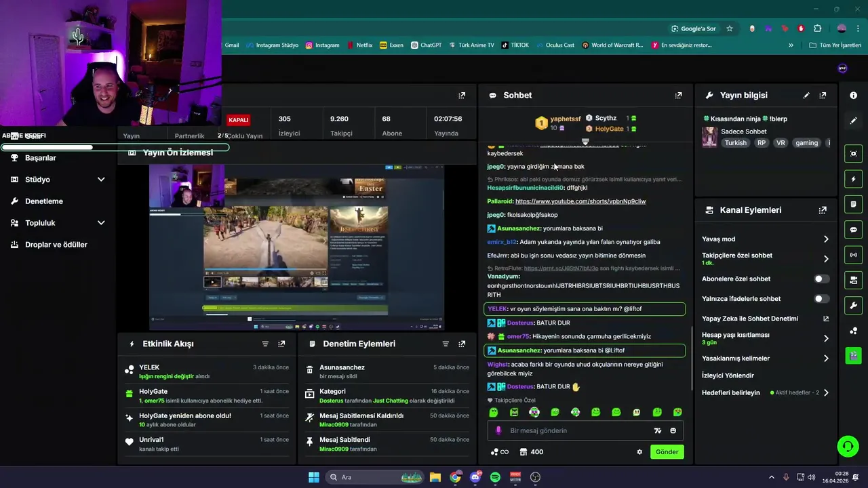Toggle the broadcast signal widget in sidebar
The height and width of the screenshot is (488, 868).
coord(853,255)
